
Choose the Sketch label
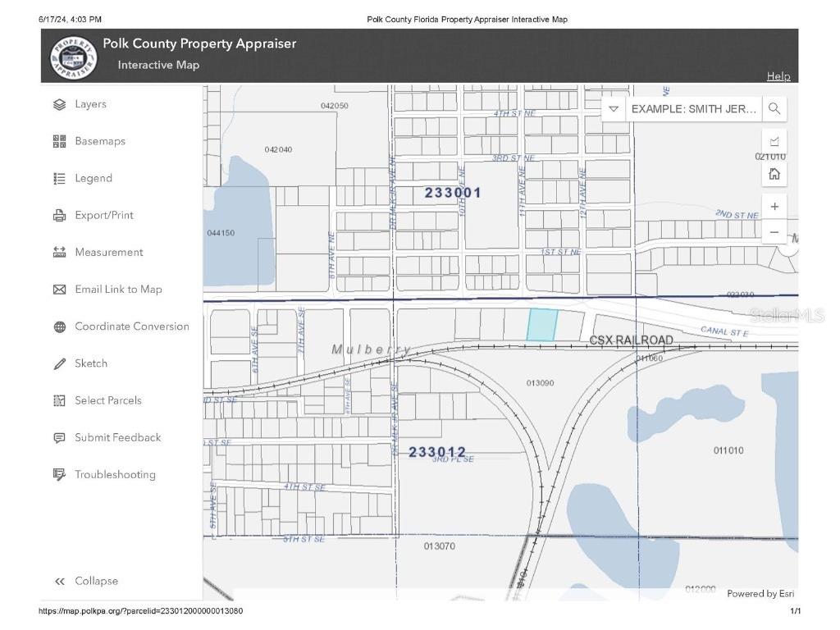click(91, 363)
